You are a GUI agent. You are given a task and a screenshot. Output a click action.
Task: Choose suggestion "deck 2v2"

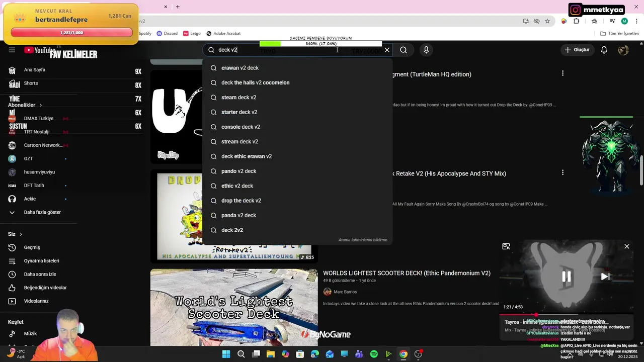pyautogui.click(x=297, y=230)
